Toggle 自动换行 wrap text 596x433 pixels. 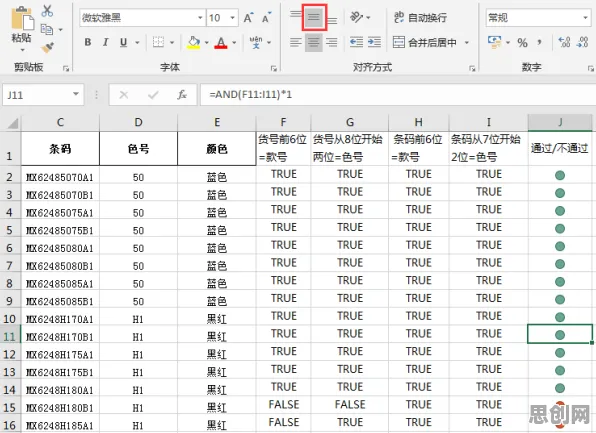pos(420,17)
